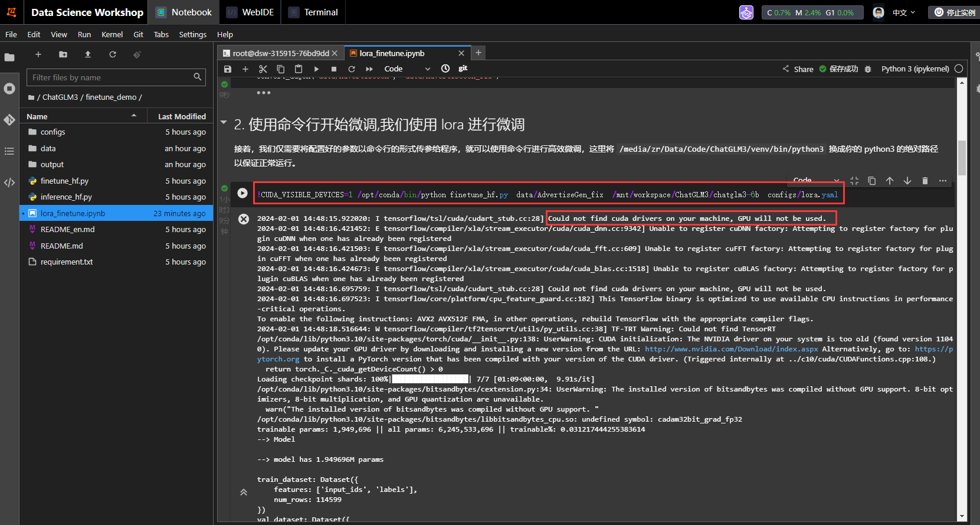The width and height of the screenshot is (980, 525).
Task: Move the cell down with arrow icon
Action: [907, 181]
